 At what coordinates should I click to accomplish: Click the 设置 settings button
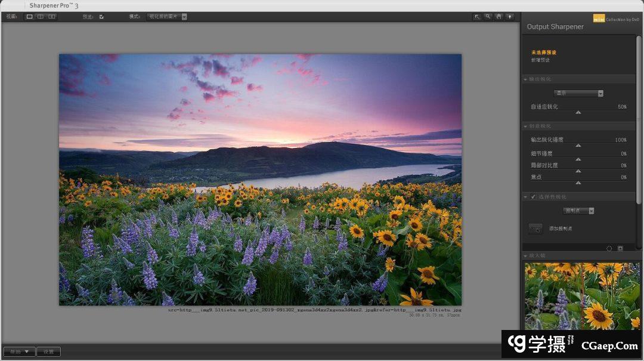point(48,351)
